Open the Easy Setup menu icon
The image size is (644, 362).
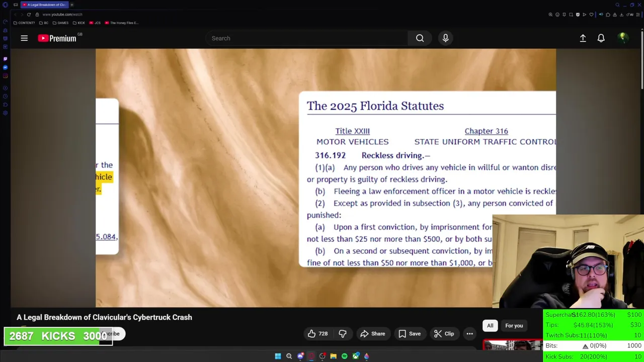pyautogui.click(x=638, y=15)
